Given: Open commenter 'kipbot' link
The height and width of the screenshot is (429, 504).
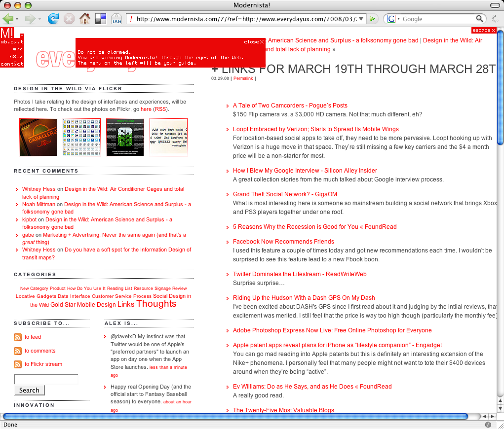Looking at the screenshot, I should click(x=29, y=219).
